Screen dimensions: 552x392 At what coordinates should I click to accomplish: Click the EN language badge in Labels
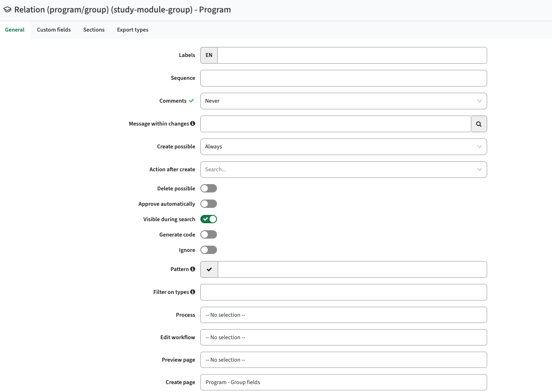[x=209, y=55]
